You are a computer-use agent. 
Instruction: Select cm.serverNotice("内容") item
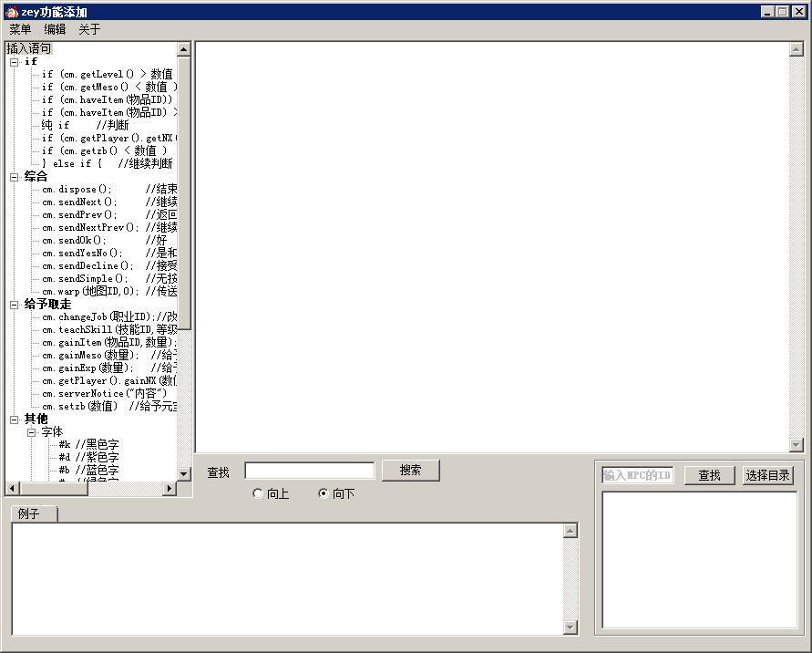click(x=105, y=394)
